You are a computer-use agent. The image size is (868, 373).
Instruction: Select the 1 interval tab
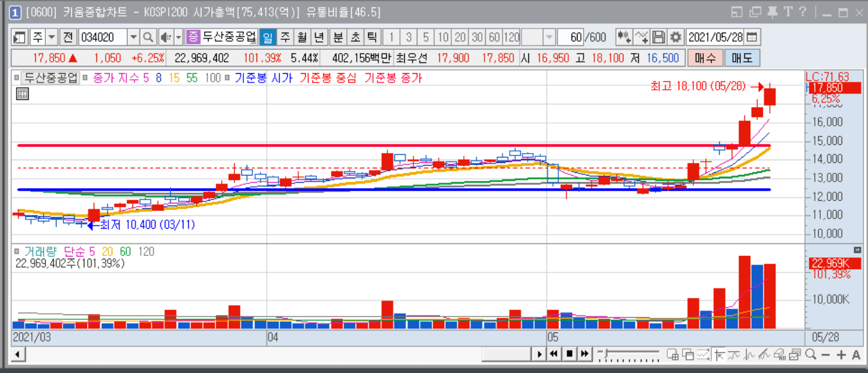click(x=391, y=37)
